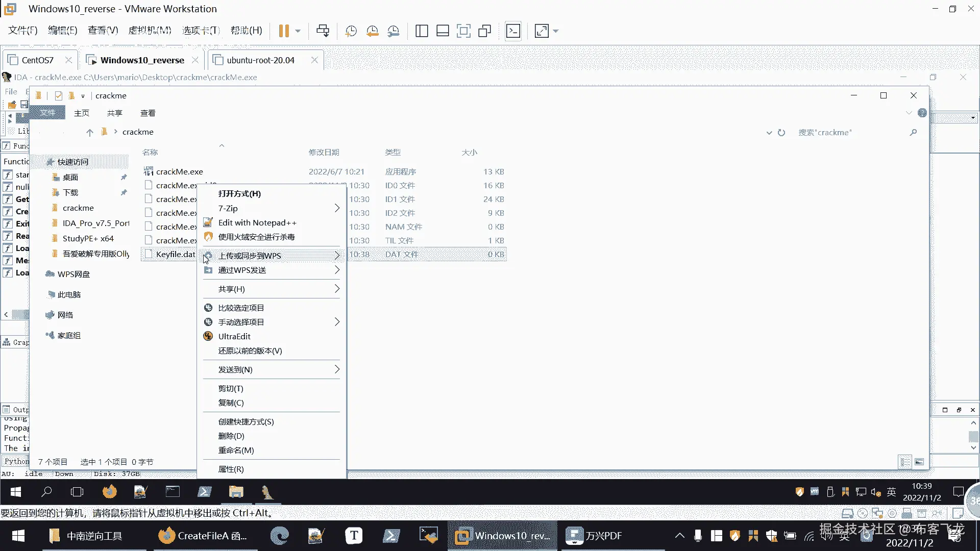Screen dimensions: 980x551
Task: Expand the 7-Zip submenu arrow
Action: tap(336, 208)
